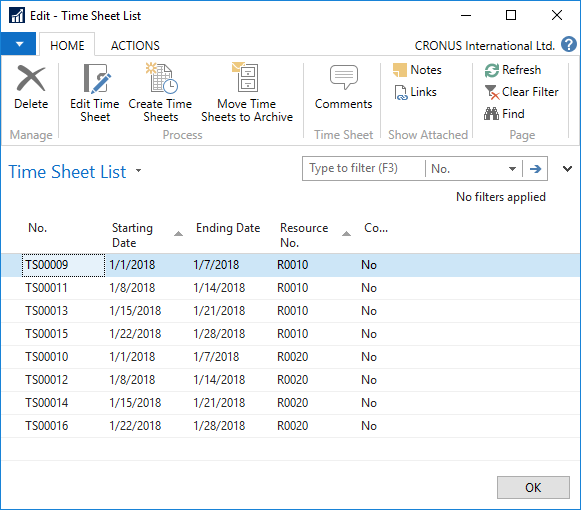Open Edit Time Sheet

point(95,93)
